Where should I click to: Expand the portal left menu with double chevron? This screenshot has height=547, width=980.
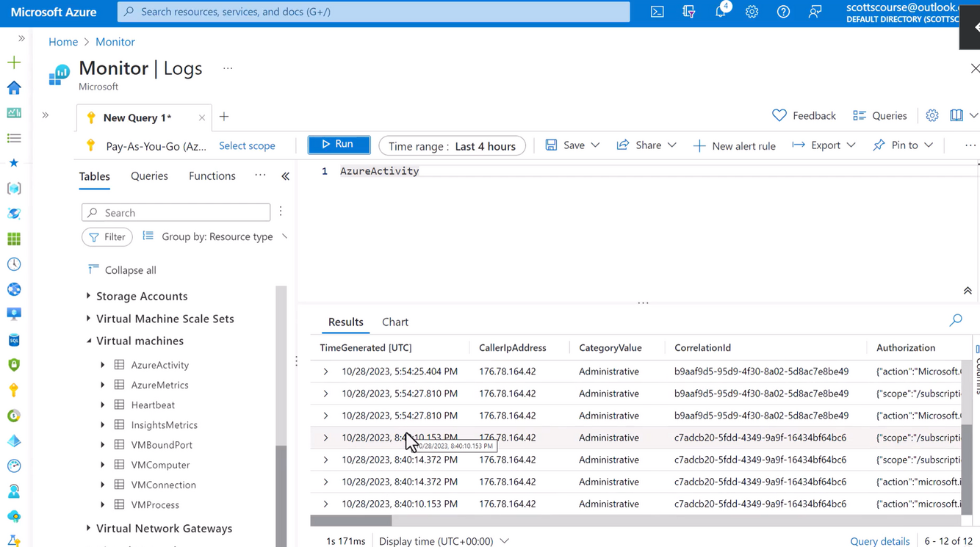tap(21, 38)
